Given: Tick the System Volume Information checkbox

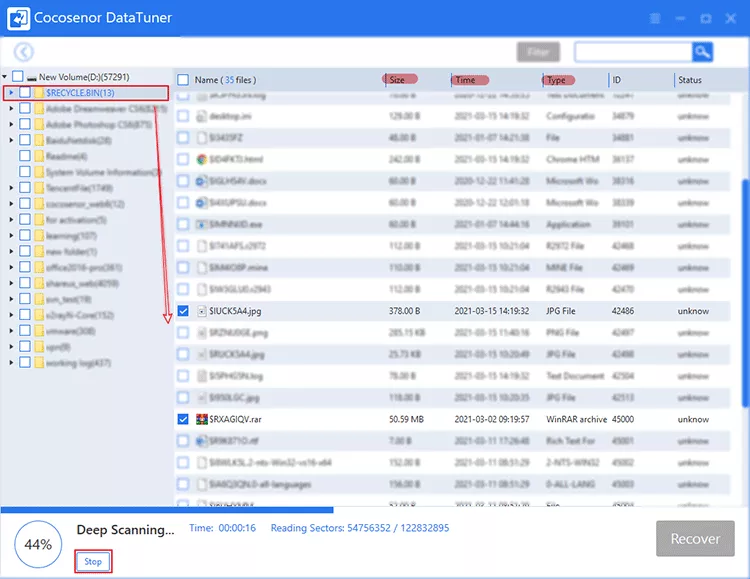Looking at the screenshot, I should (x=25, y=172).
